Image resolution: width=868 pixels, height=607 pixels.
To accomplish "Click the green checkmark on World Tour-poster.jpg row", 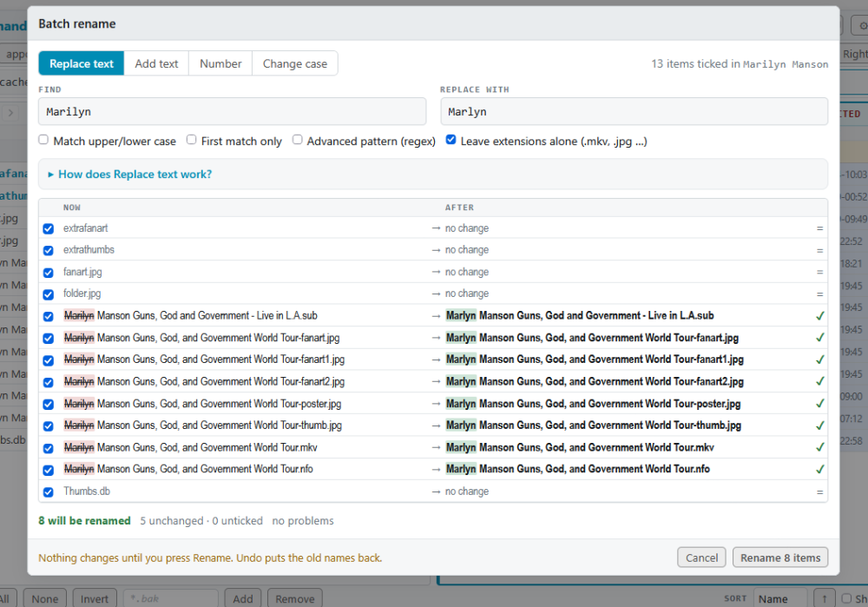I will tap(820, 403).
